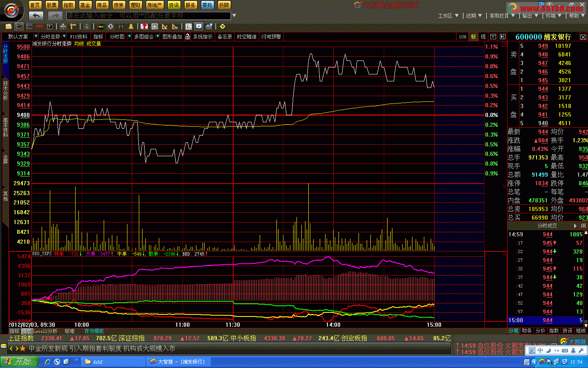This screenshot has height=368, width=588.
Task: Click the alarm bell icon
Action: (x=131, y=26)
